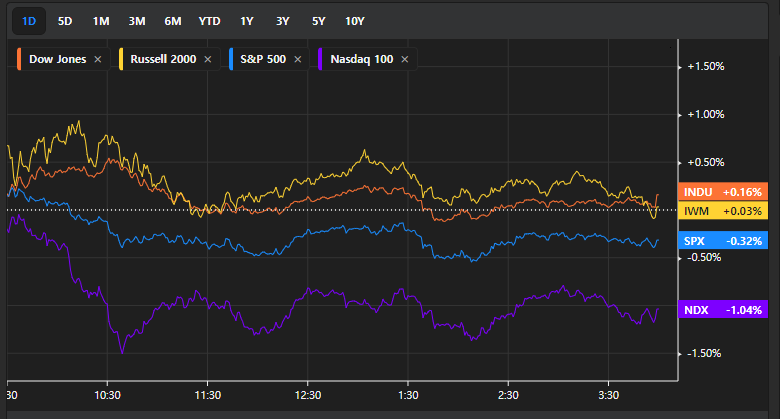Select the YTD range tab

210,21
